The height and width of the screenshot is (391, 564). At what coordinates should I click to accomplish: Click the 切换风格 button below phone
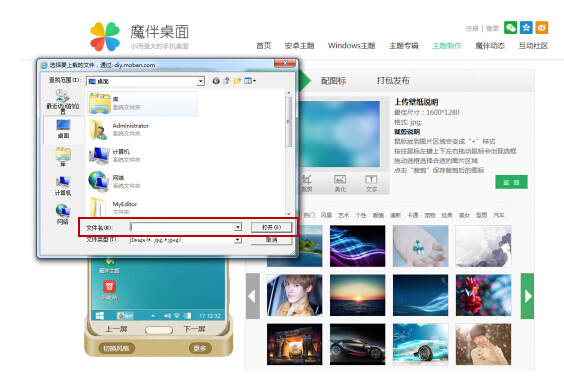pyautogui.click(x=116, y=348)
